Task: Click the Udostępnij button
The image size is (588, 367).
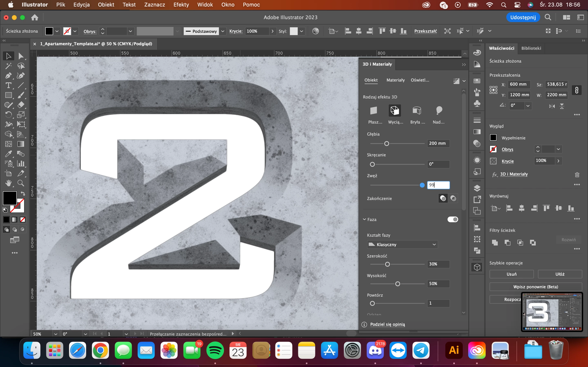Action: 523,17
